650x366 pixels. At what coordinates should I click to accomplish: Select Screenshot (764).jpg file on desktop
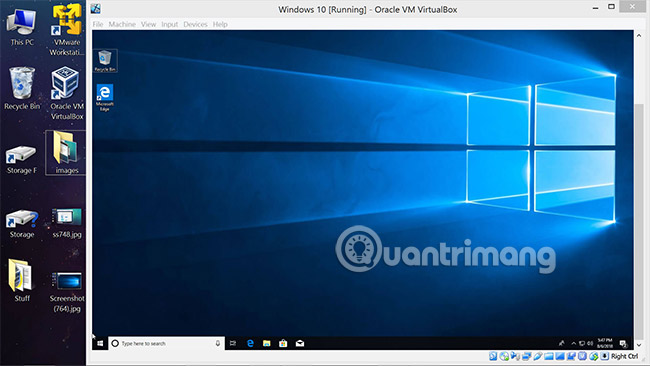67,292
